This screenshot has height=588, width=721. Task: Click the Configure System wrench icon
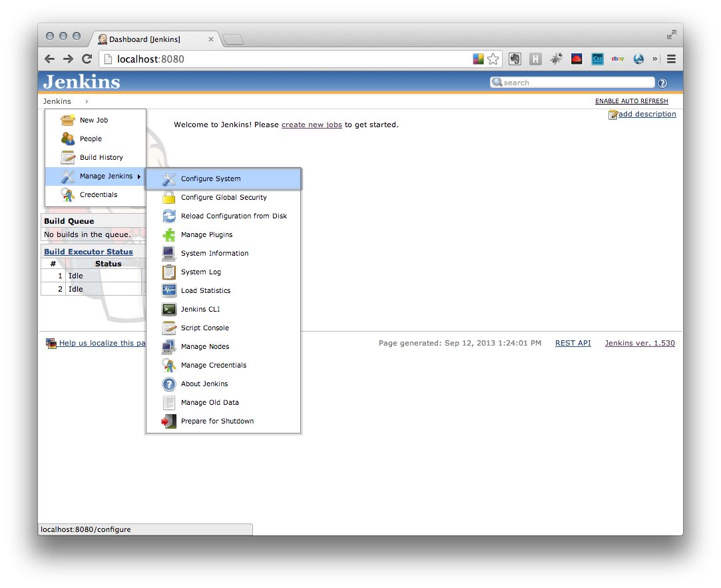click(168, 179)
